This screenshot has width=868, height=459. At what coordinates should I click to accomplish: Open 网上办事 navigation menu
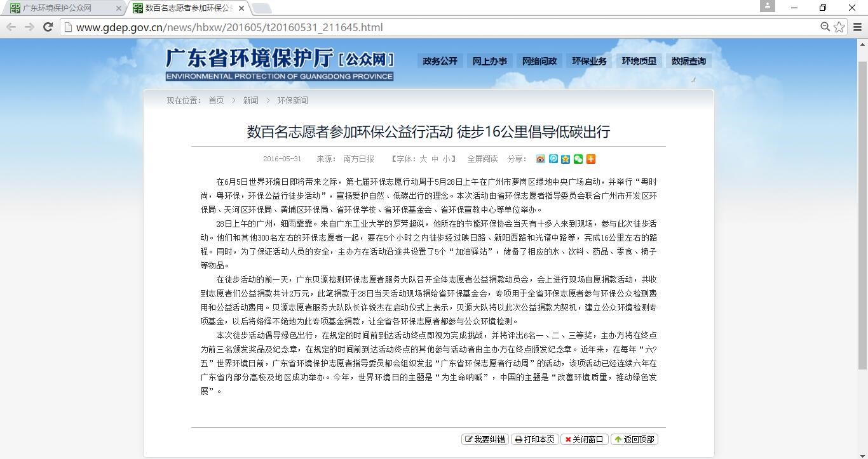click(490, 61)
